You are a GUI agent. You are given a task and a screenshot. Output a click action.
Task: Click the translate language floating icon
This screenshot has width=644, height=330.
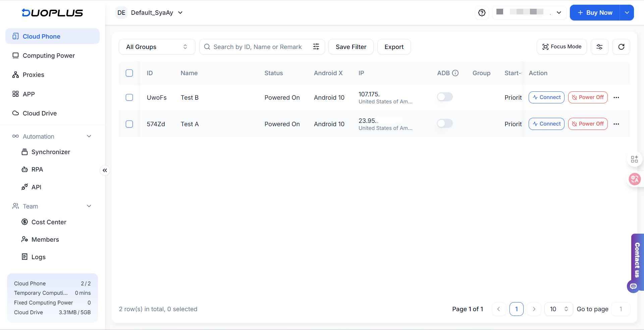click(634, 179)
